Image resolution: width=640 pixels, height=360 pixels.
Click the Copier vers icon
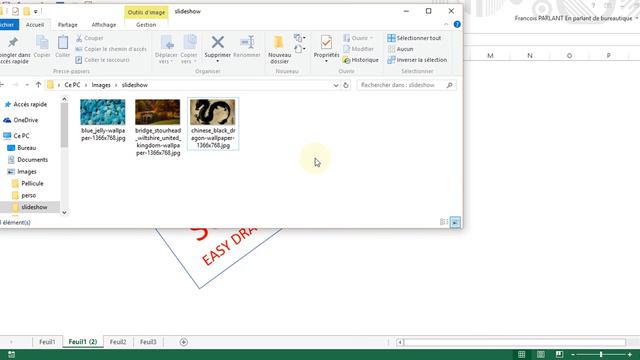pyautogui.click(x=189, y=42)
